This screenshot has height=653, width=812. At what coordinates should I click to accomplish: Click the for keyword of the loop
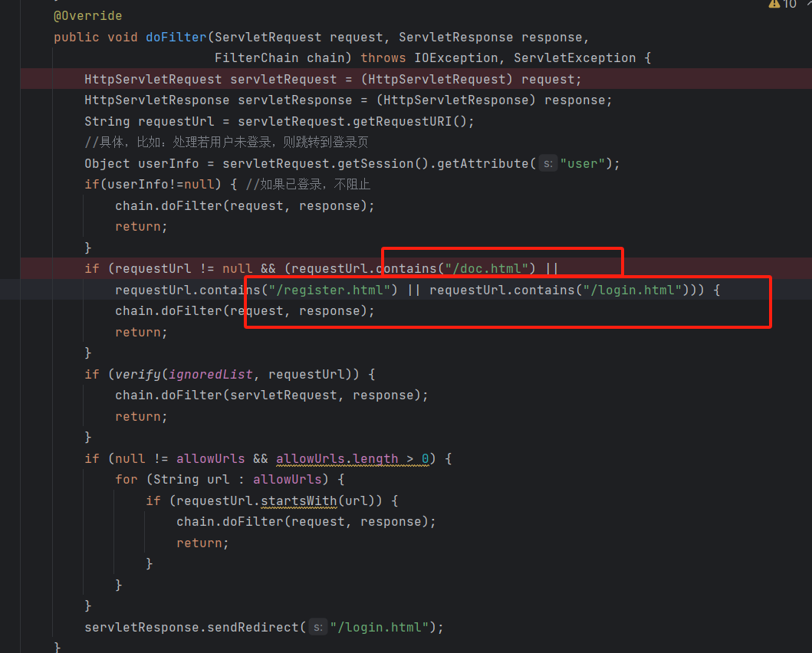coord(127,480)
